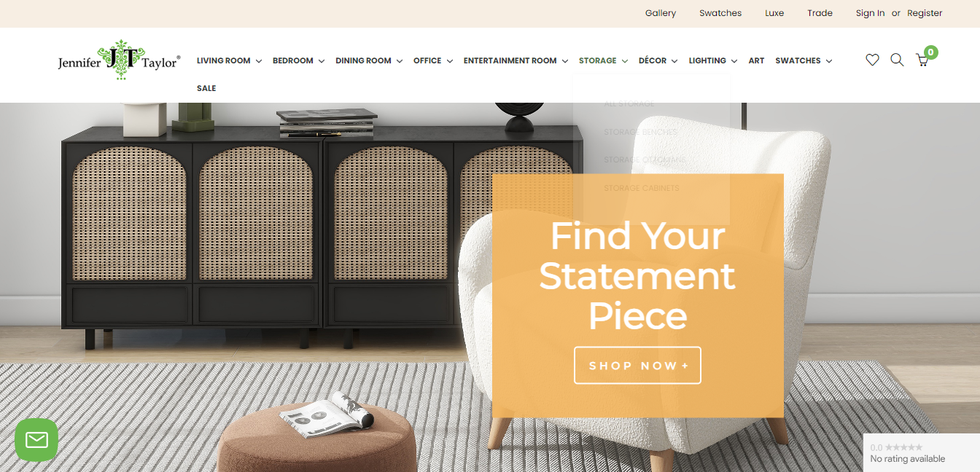The width and height of the screenshot is (980, 472).
Task: Click the Register link
Action: [x=925, y=13]
